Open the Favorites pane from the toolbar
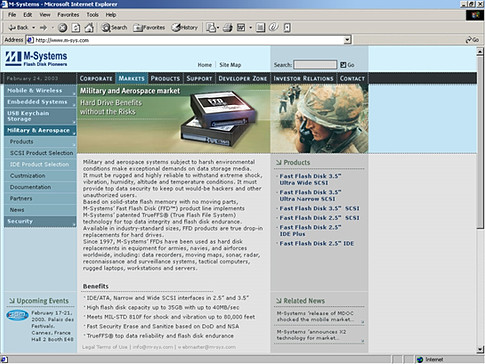 click(x=149, y=27)
